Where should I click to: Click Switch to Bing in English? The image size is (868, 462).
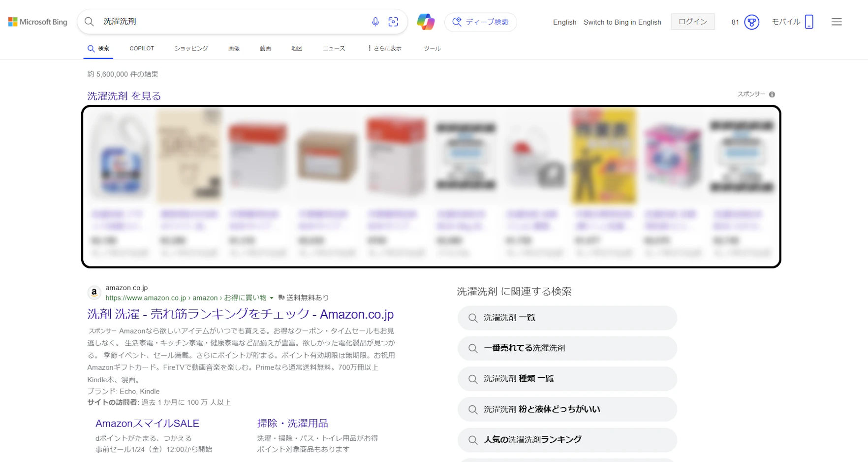622,22
